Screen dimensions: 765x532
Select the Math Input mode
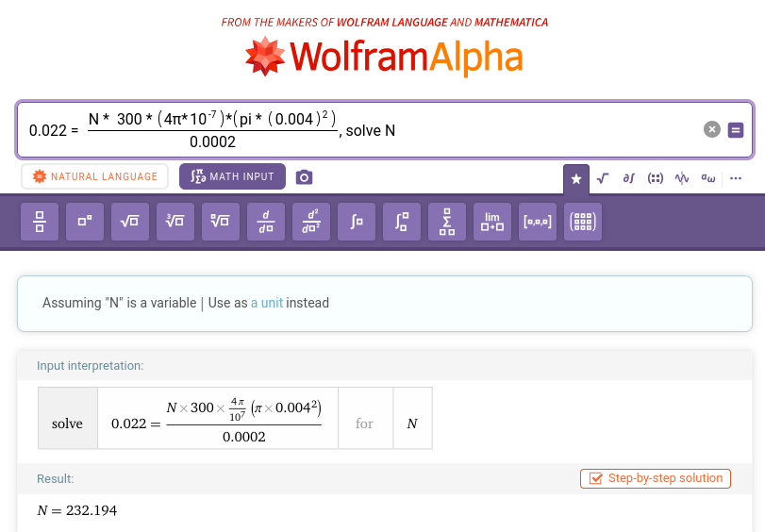tap(232, 176)
